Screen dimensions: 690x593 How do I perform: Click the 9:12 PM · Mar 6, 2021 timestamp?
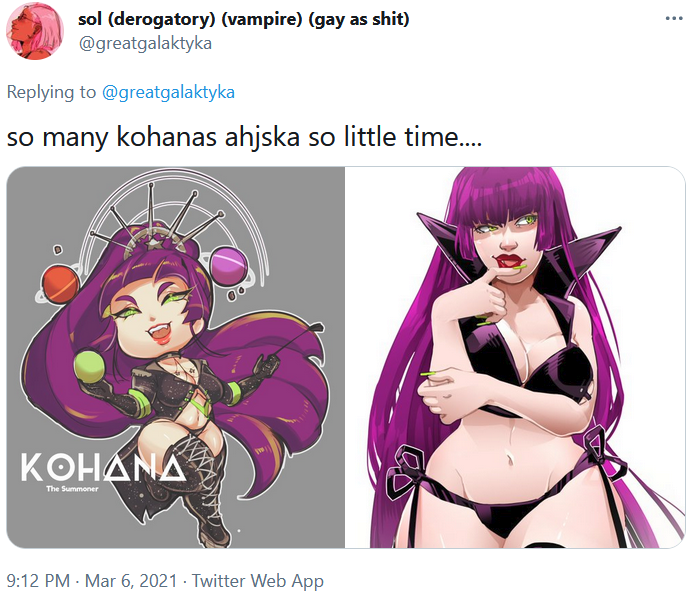click(92, 580)
